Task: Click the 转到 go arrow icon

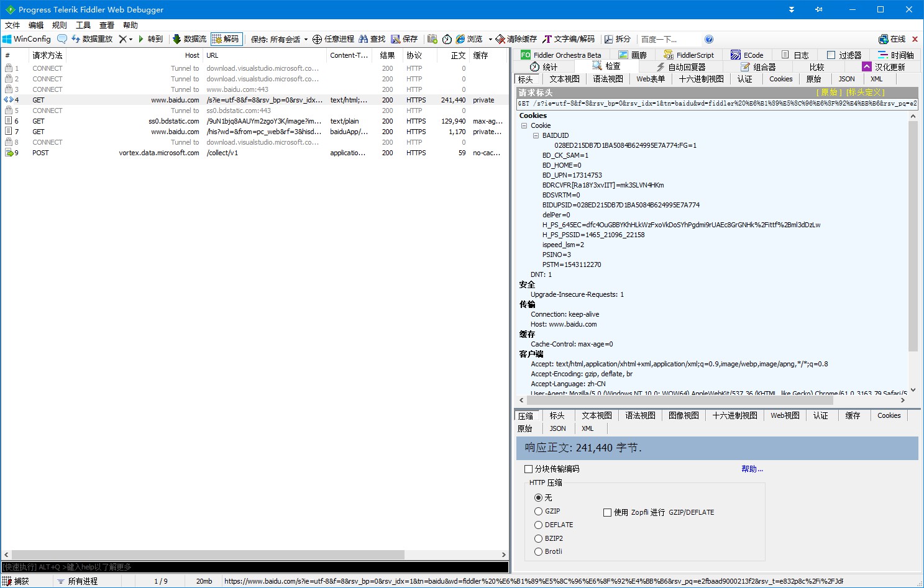Action: click(x=141, y=39)
